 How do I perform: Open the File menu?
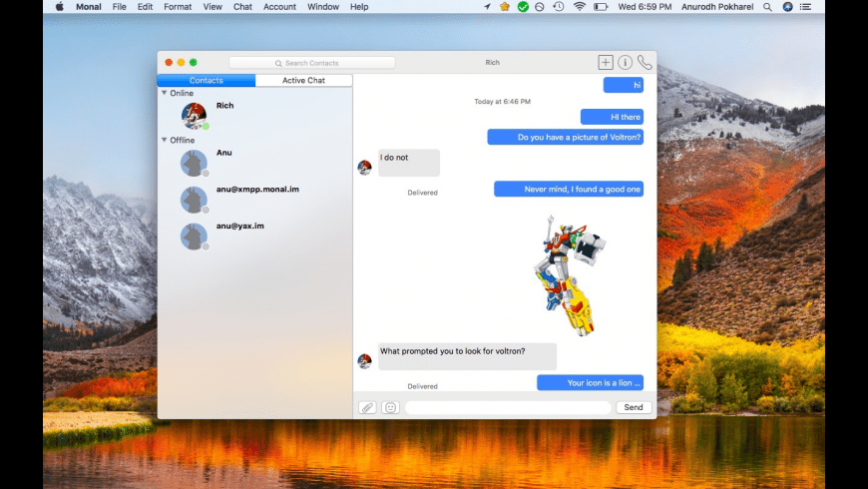pos(119,7)
